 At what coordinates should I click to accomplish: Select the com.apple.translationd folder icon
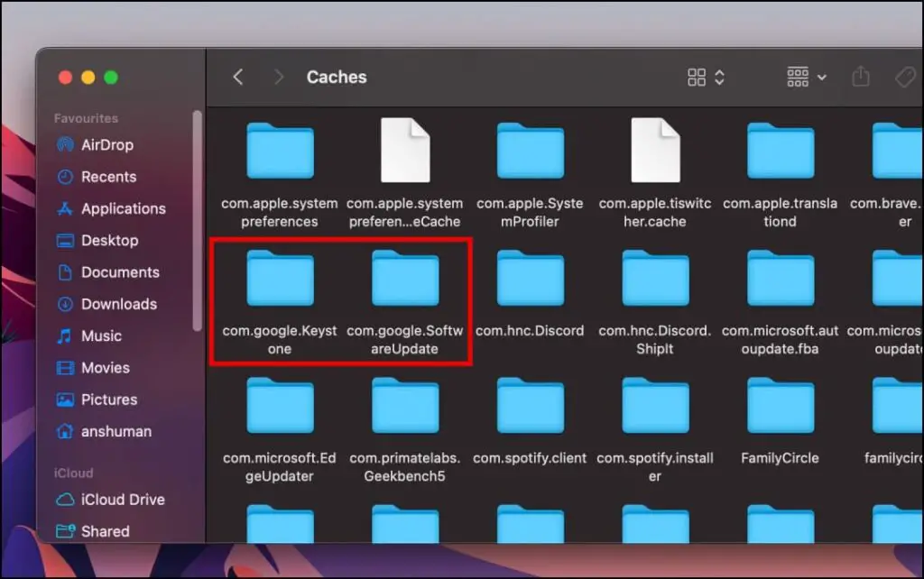pos(781,151)
